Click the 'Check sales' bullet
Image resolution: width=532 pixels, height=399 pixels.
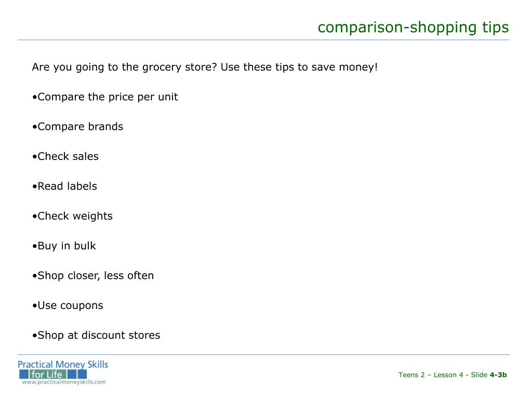[x=65, y=156]
